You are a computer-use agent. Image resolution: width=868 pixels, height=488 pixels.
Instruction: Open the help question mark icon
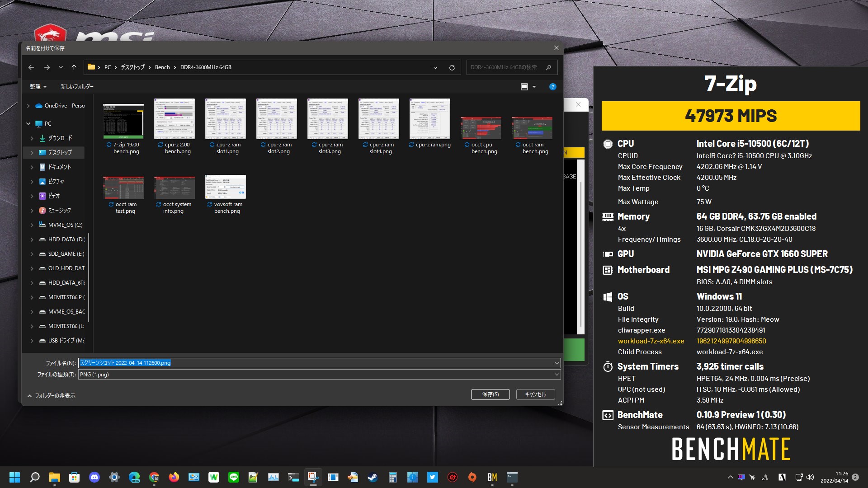[x=552, y=87]
